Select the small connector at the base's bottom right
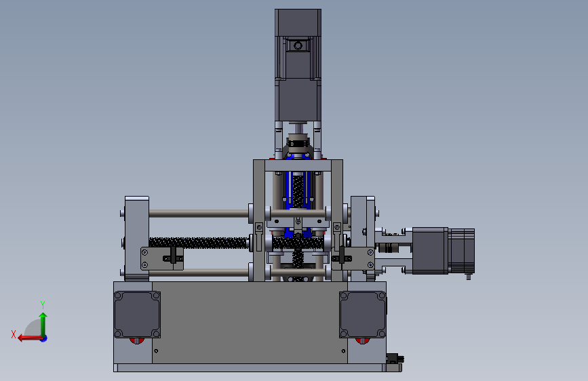Screen dimensions: 588x381 (x=394, y=358)
